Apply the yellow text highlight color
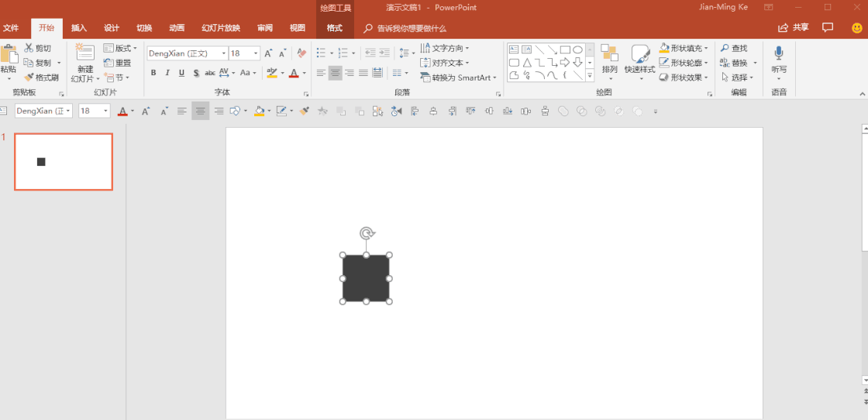The width and height of the screenshot is (868, 420). pyautogui.click(x=271, y=73)
